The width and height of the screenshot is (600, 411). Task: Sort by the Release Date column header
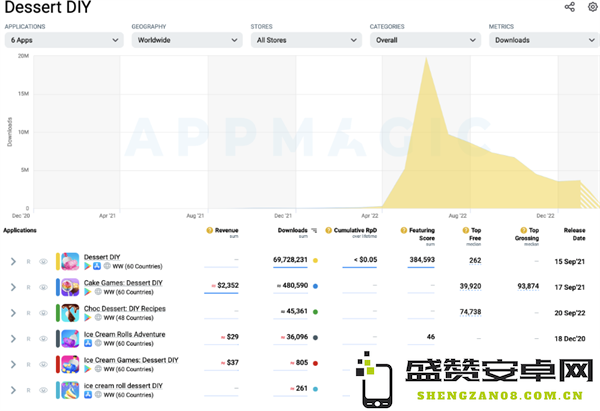click(574, 234)
